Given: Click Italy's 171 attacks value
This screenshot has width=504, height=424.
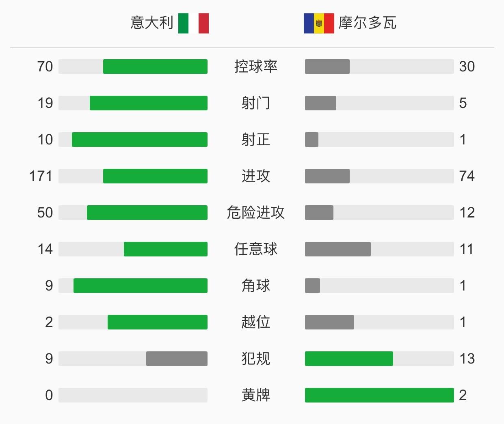Looking at the screenshot, I should click(x=41, y=176).
